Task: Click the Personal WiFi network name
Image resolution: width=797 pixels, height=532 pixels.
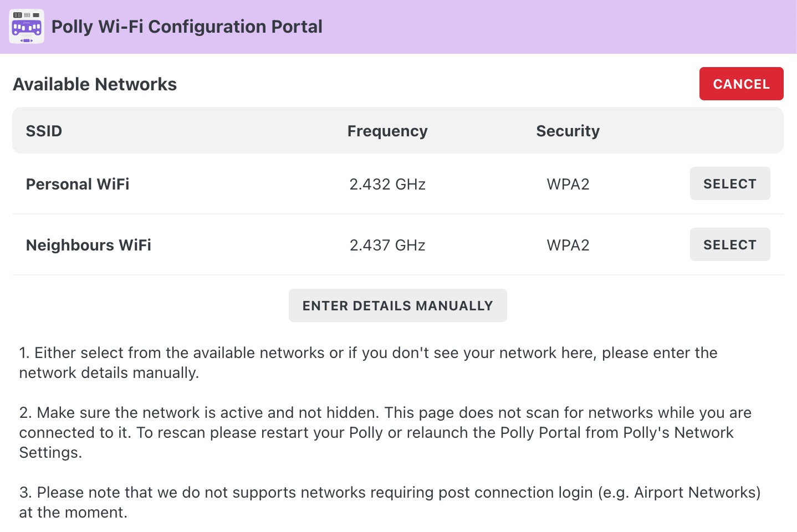Action: point(78,184)
